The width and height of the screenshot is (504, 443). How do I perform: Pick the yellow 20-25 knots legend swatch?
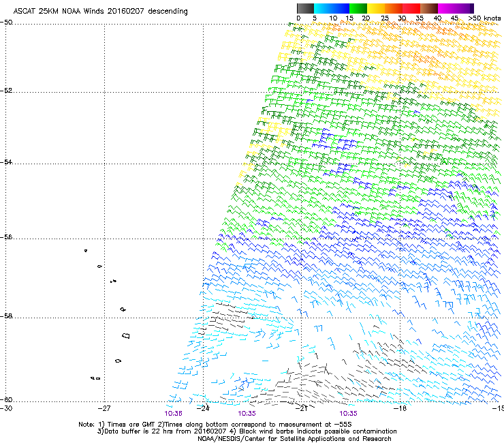376,8
